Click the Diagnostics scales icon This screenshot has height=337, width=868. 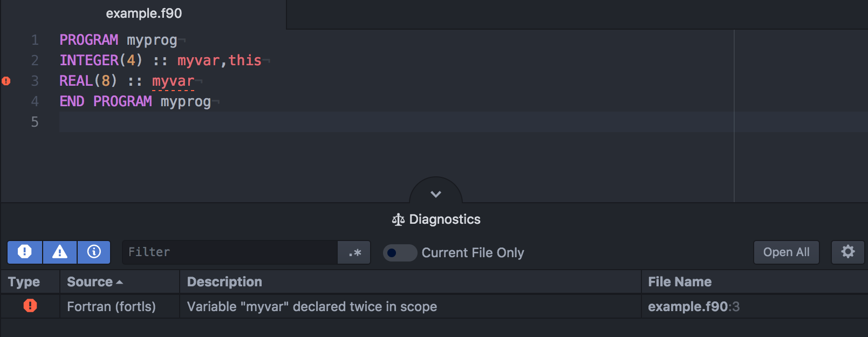(398, 219)
